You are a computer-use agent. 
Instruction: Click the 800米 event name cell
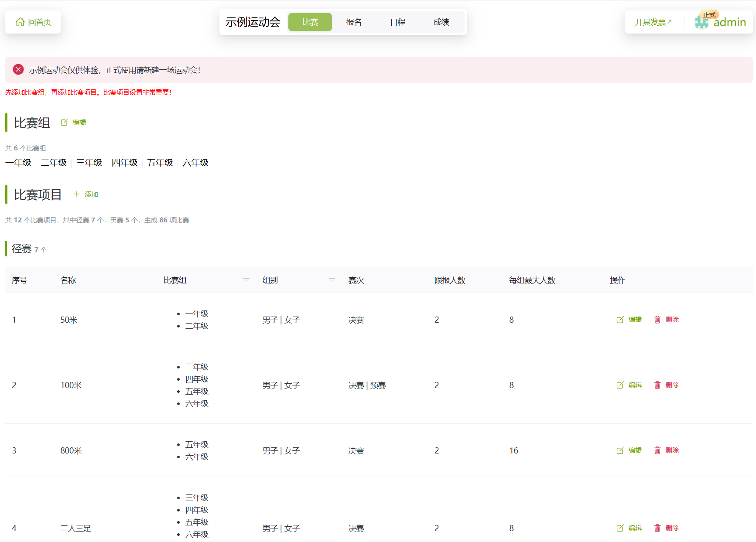[x=71, y=450]
